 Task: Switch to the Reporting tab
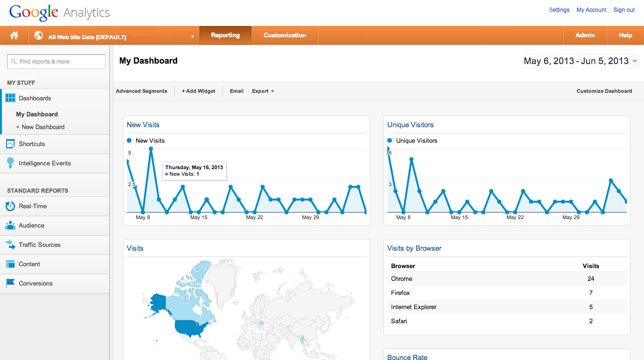225,35
